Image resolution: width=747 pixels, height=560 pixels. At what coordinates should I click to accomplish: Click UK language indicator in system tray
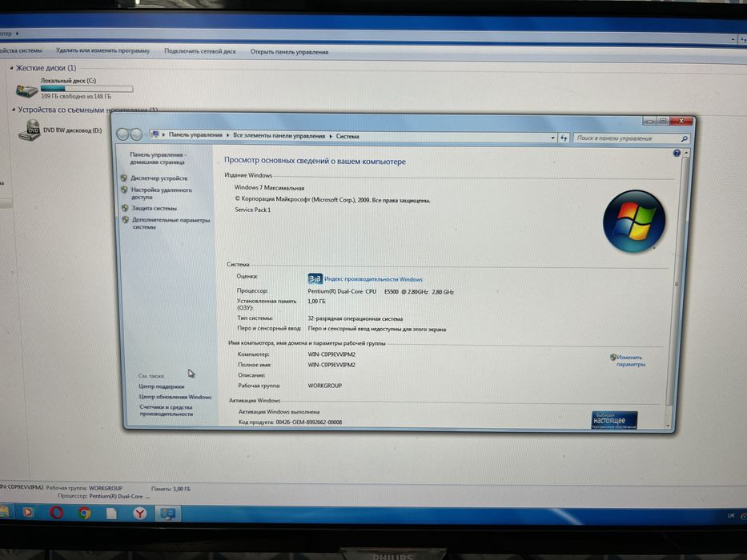tap(731, 516)
